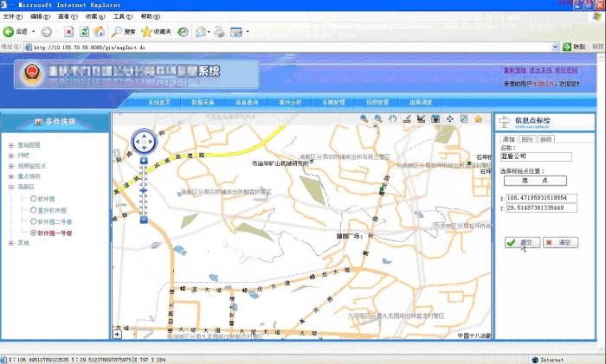606x364 pixels.
Task: Click the round map pan compass control
Action: pos(143,140)
